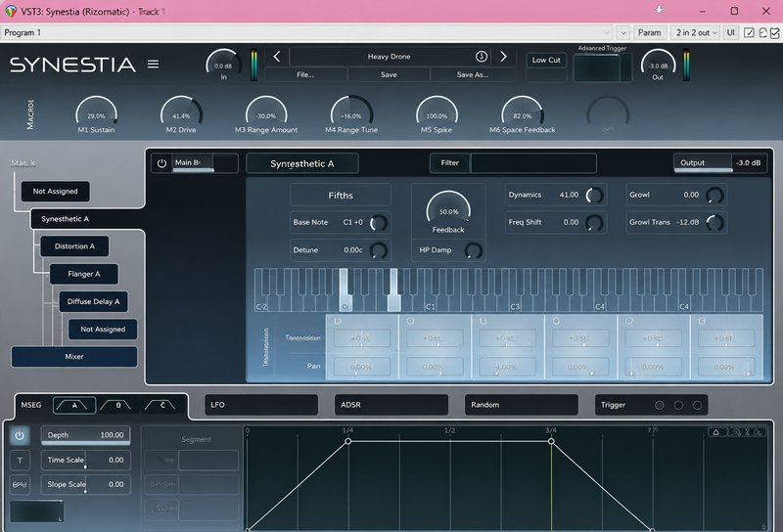Click the File... preset button

click(x=305, y=75)
